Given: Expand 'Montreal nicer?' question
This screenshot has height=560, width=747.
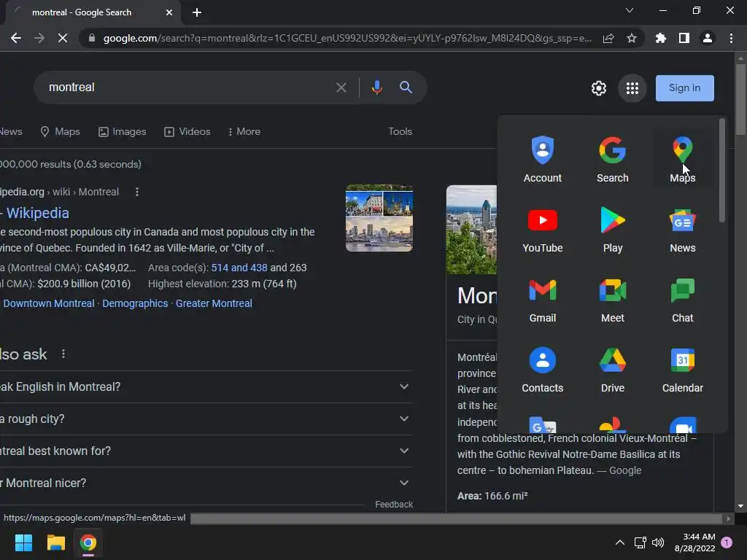Looking at the screenshot, I should (x=206, y=483).
